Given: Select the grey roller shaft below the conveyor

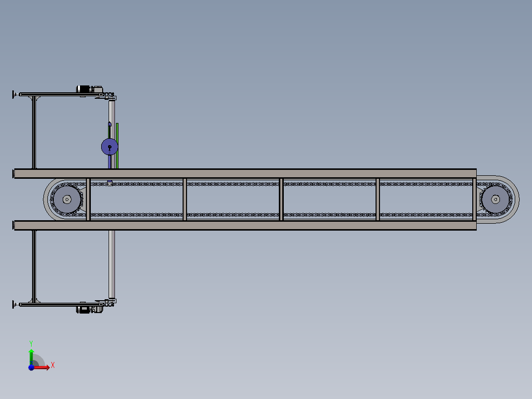Looking at the screenshot, I should 112,264.
